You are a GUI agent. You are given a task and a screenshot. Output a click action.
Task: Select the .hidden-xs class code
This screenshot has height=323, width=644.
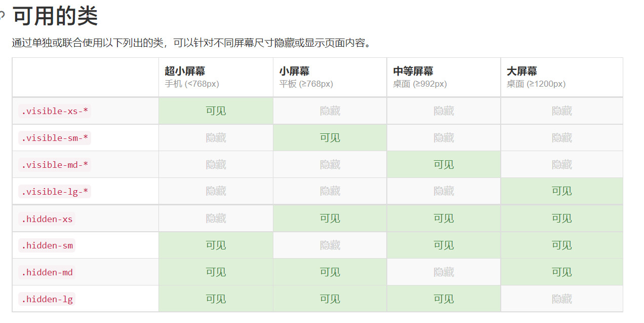(47, 219)
